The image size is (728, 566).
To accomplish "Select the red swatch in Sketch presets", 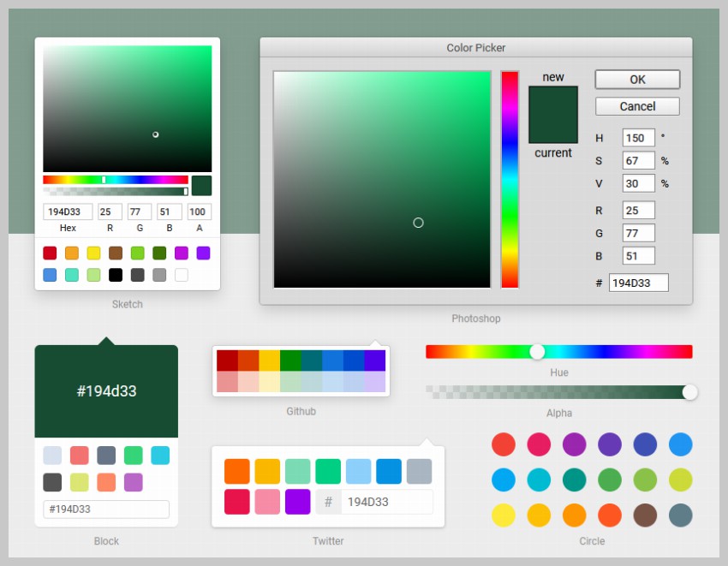I will point(50,253).
